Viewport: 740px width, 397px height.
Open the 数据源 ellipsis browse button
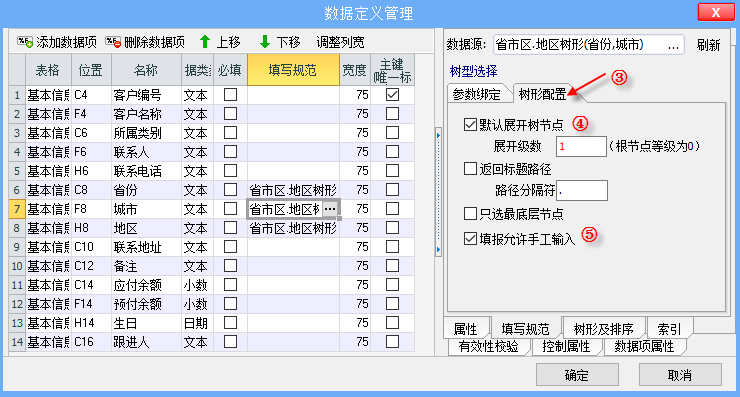(673, 45)
